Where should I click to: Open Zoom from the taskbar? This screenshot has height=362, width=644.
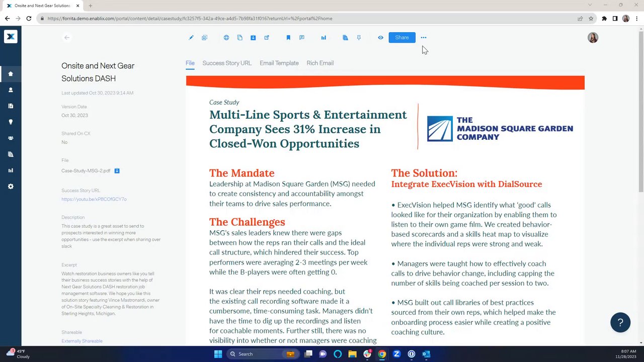(x=396, y=354)
